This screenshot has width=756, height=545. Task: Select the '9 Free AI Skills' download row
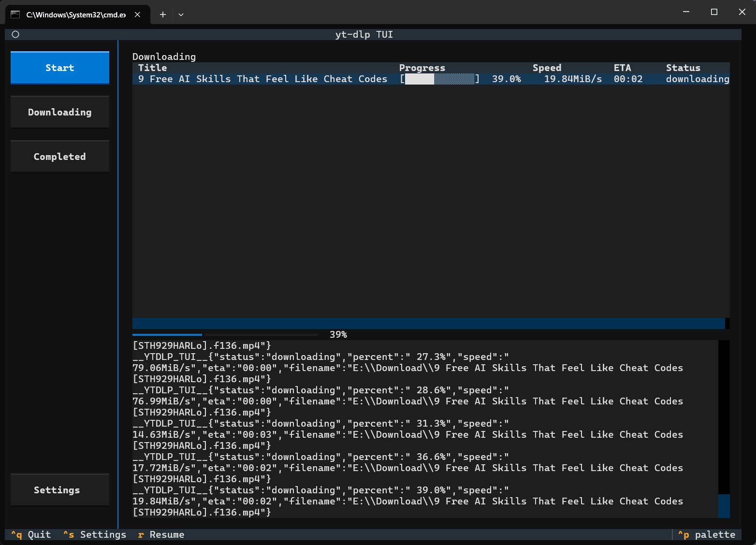[x=431, y=79]
